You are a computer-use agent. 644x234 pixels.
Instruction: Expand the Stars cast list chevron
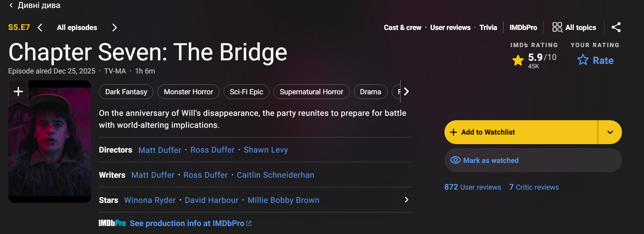click(x=406, y=200)
